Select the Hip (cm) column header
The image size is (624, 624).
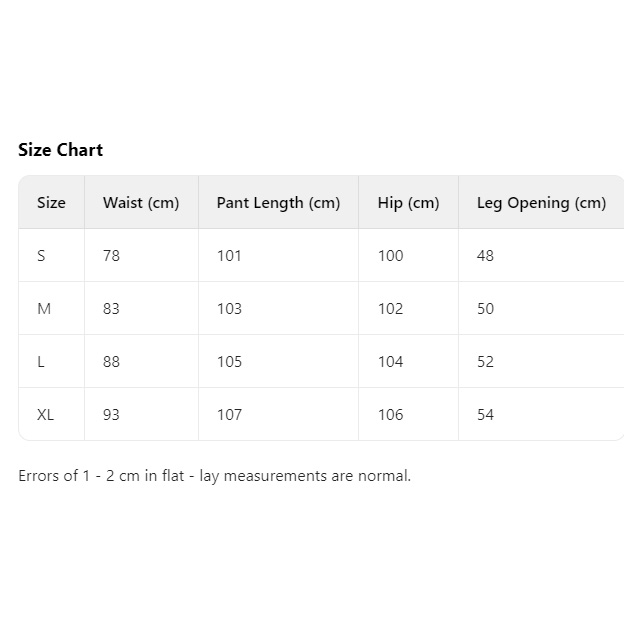408,203
